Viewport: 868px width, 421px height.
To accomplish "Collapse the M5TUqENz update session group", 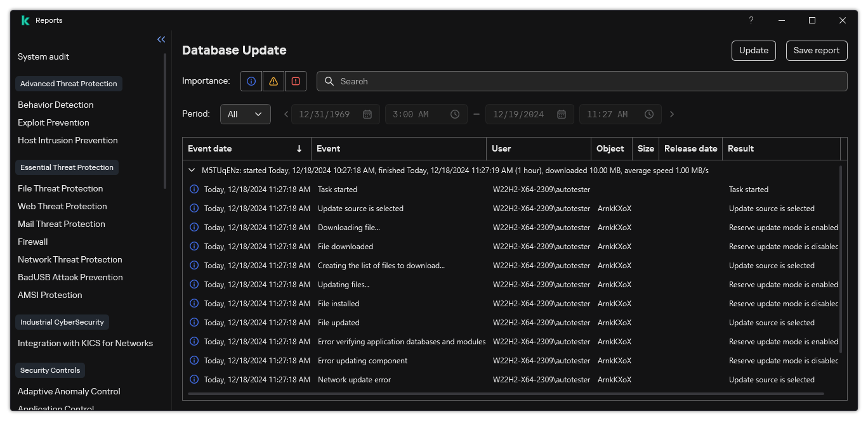I will [192, 170].
